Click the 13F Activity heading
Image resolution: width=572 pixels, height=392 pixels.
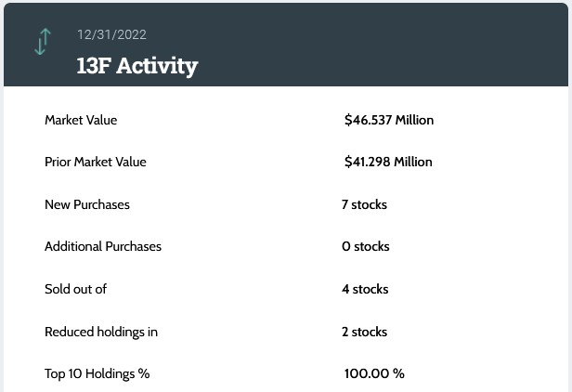(x=136, y=66)
